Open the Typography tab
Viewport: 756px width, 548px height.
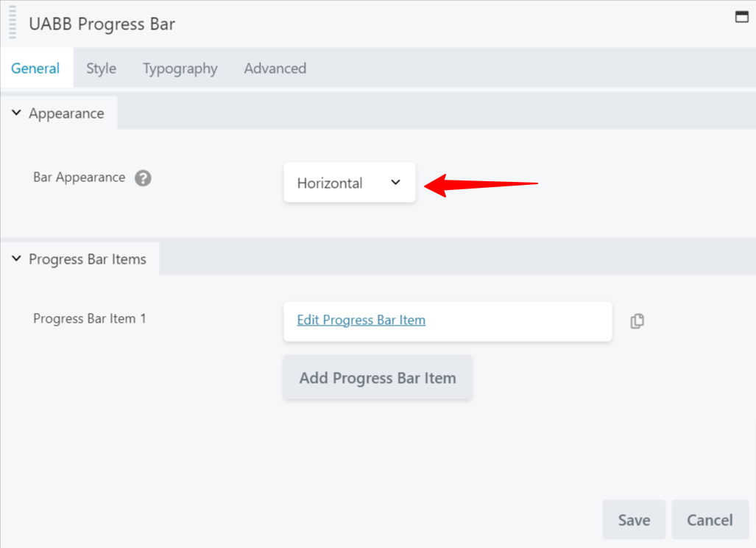click(180, 68)
